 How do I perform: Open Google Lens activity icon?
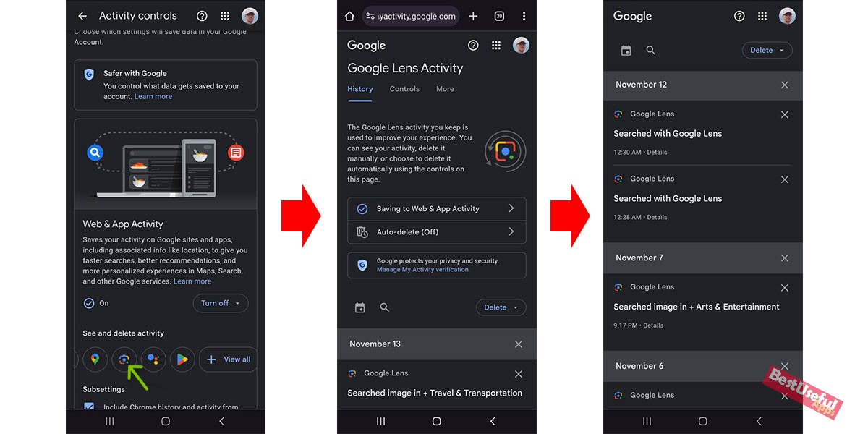(124, 359)
